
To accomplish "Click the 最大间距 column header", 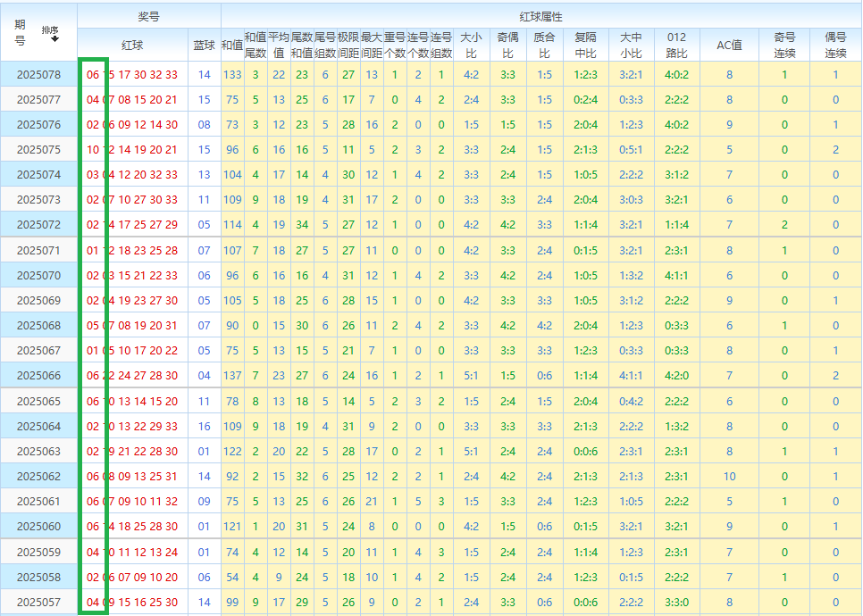I will point(372,46).
